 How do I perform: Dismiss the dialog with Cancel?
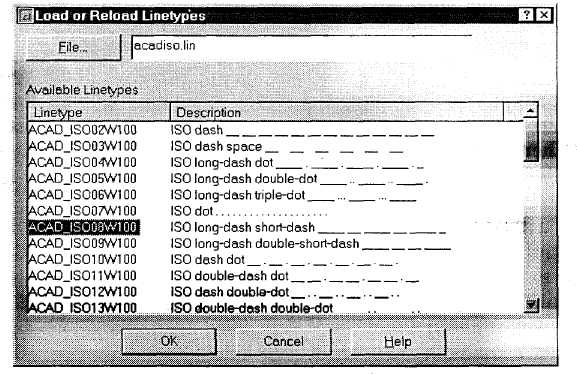click(283, 342)
